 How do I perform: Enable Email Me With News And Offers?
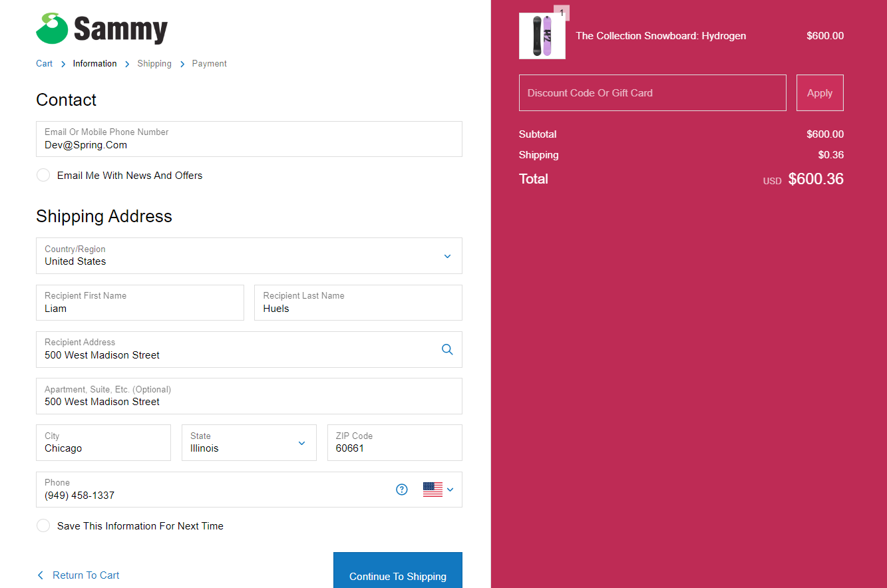click(43, 175)
